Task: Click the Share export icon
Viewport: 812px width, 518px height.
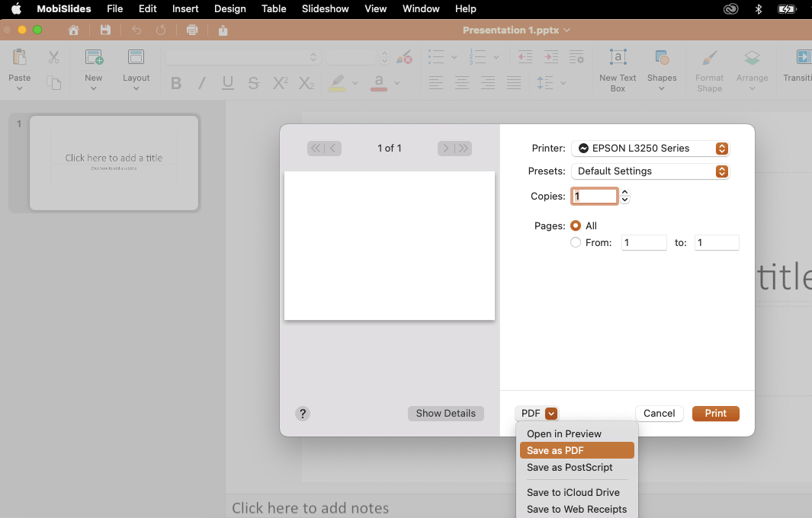Action: tap(223, 30)
